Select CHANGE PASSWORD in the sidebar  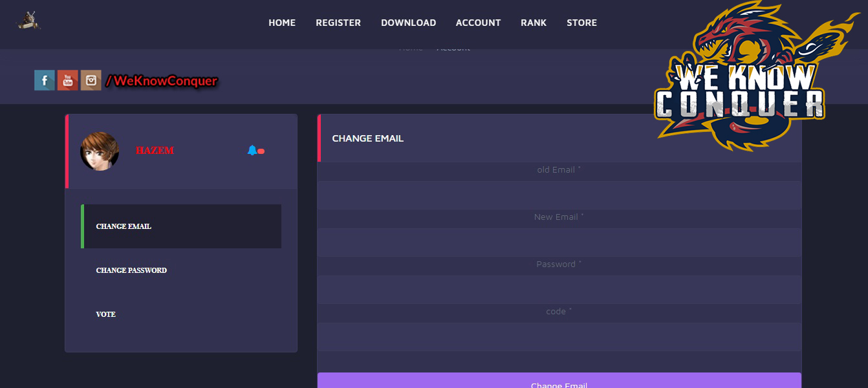coord(181,270)
